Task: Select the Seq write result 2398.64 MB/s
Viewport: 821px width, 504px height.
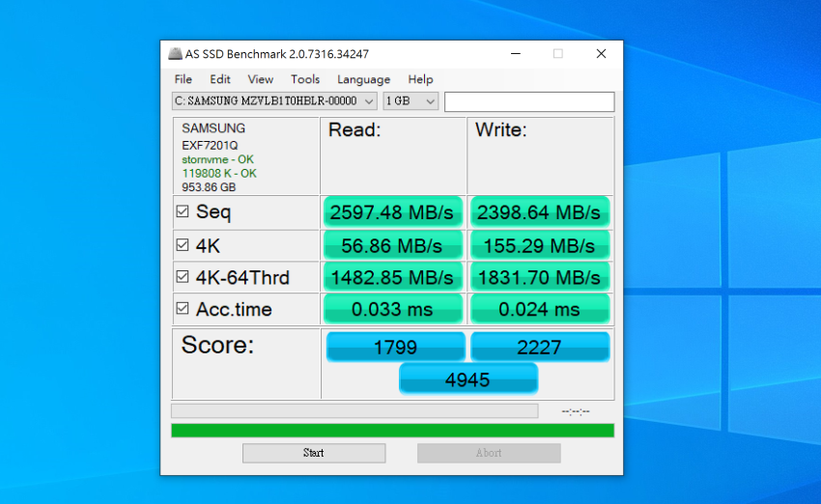Action: (x=540, y=212)
